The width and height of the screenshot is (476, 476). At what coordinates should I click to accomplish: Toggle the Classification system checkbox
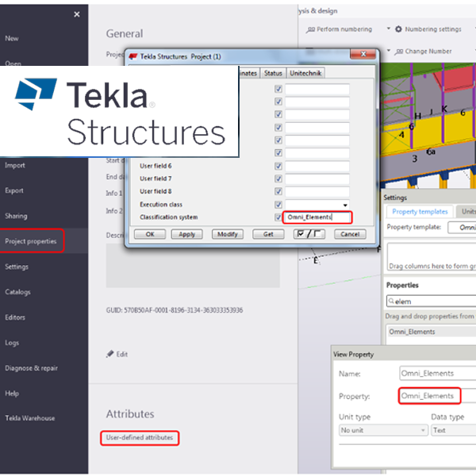click(278, 217)
